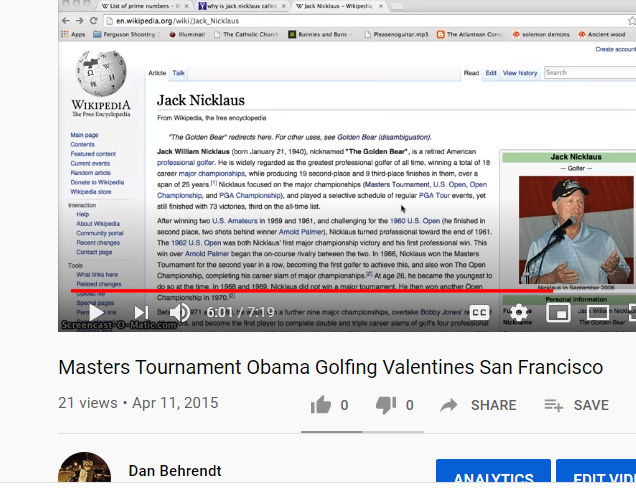Switch to why is jack nicklaus called tab
Screen dimensions: 636x488
tap(238, 6)
